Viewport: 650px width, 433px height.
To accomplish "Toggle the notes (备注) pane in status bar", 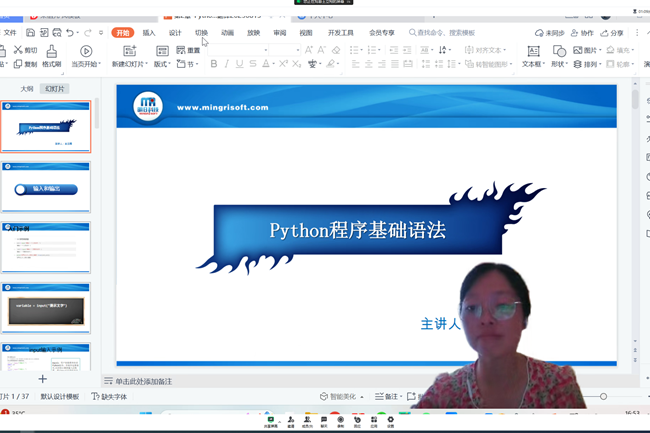I will coord(388,397).
